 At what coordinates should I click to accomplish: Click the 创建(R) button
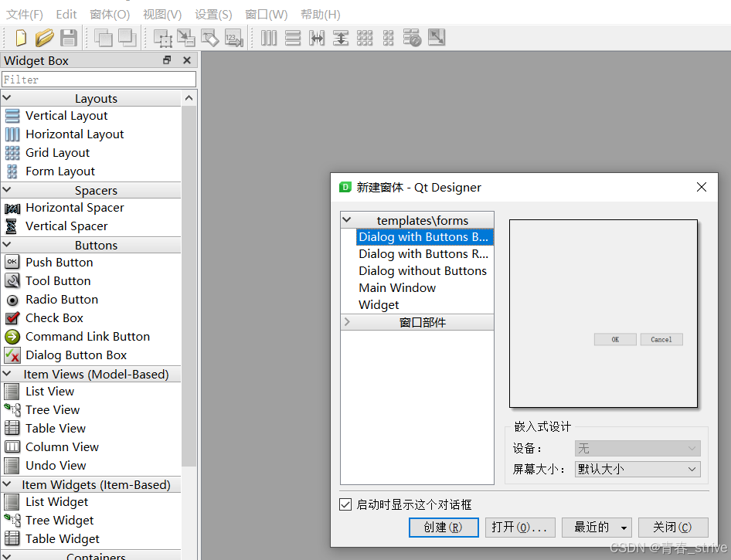coord(444,528)
